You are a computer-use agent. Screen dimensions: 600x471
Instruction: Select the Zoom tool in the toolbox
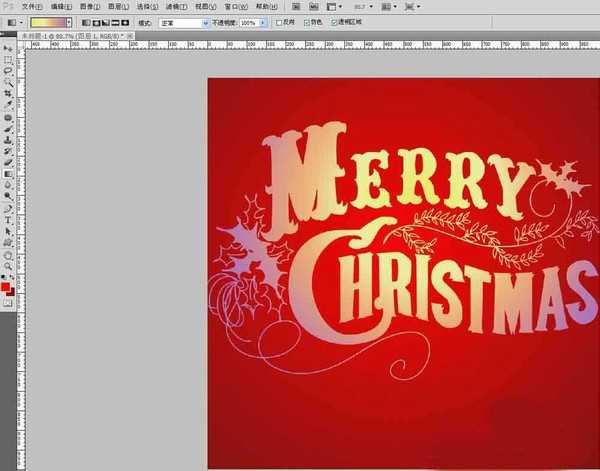click(8, 266)
